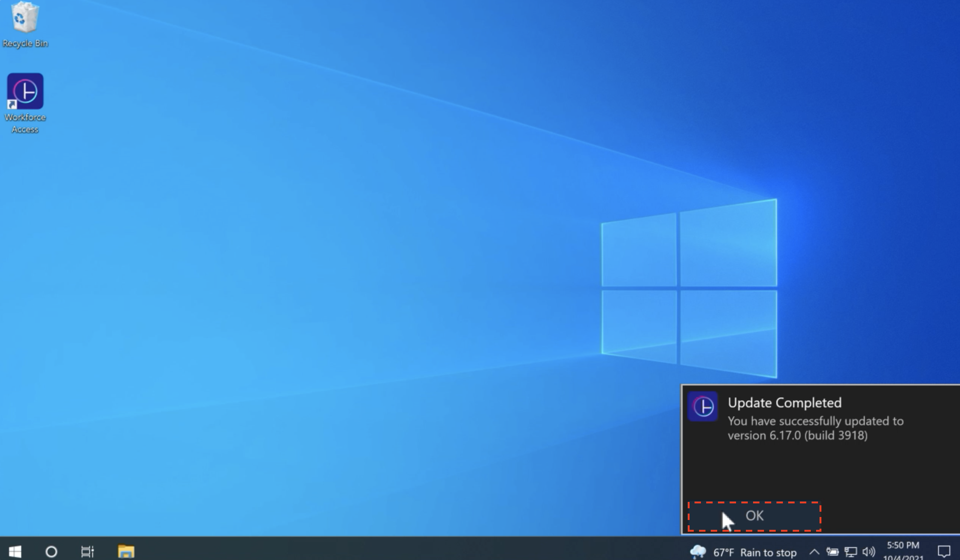Click an empty area of the taskbar
The width and height of the screenshot is (960, 560).
coord(381,551)
